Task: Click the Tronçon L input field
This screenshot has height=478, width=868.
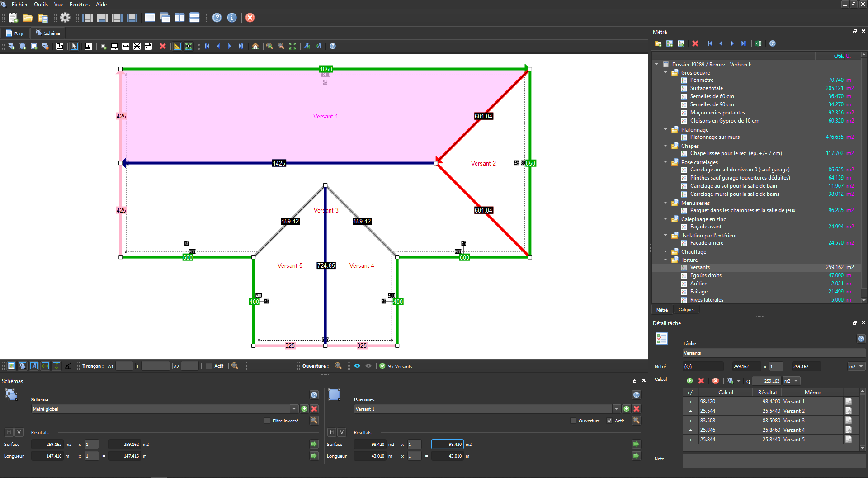Action: point(156,366)
